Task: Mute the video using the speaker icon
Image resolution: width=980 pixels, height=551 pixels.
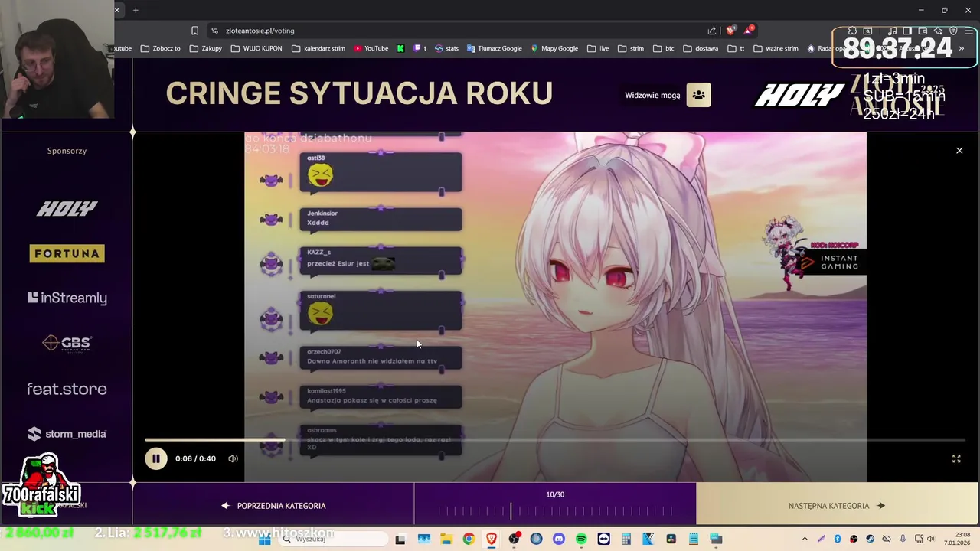Action: (x=233, y=458)
